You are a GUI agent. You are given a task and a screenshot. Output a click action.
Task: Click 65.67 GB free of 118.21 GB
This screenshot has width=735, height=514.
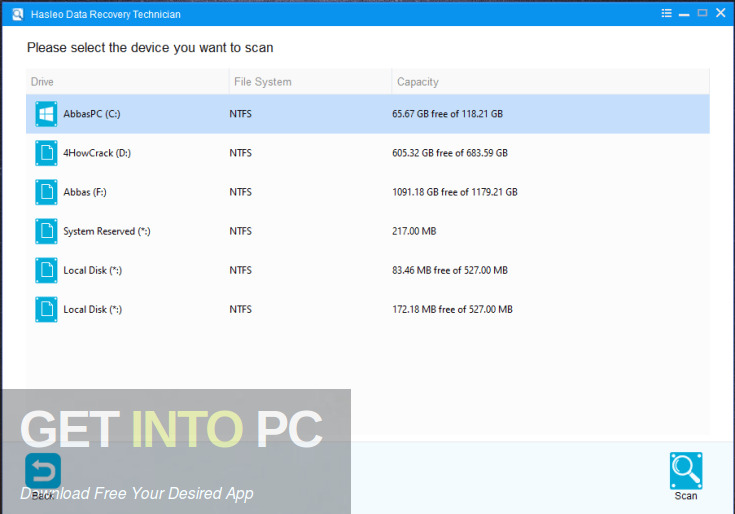pyautogui.click(x=448, y=114)
